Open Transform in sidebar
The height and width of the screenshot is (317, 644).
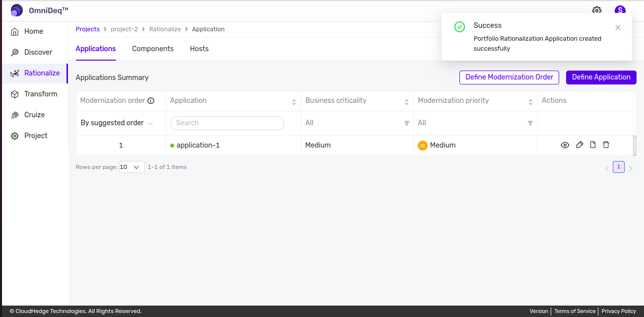coord(34,94)
